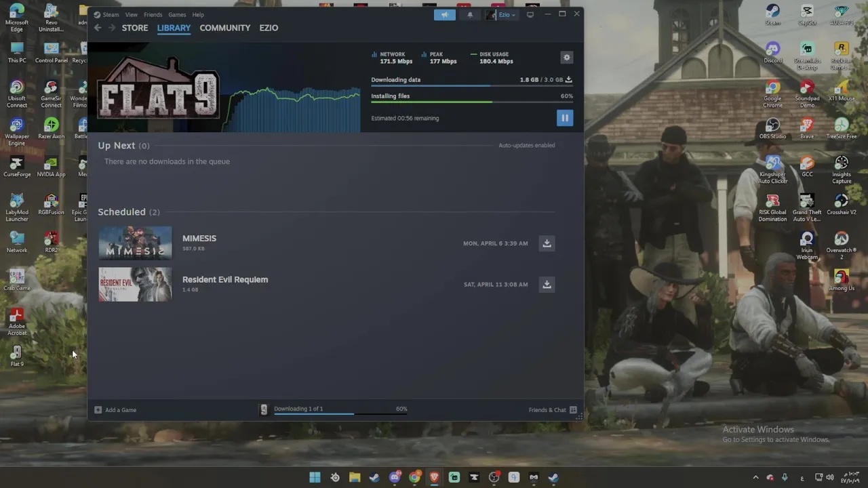
Task: Download MIMESIS update now
Action: coord(547,243)
